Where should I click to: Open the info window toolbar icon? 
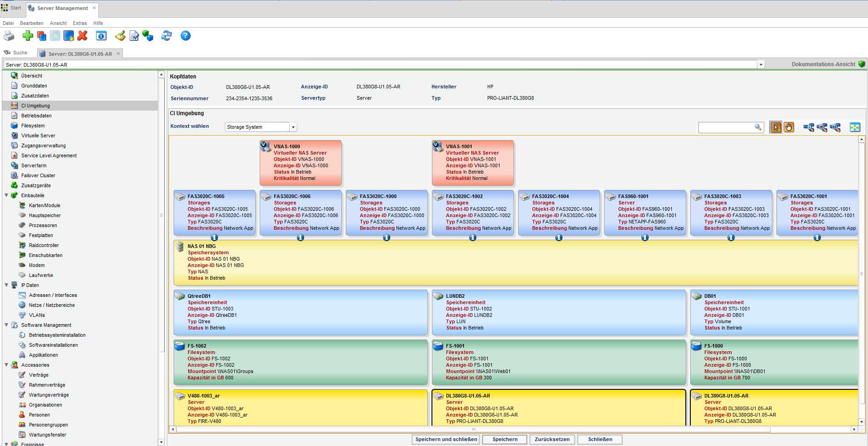click(x=101, y=36)
